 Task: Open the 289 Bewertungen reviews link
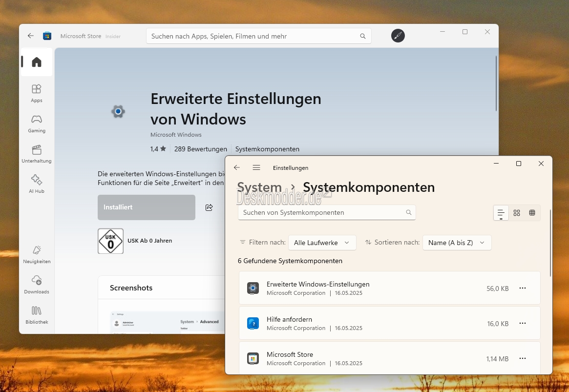201,149
